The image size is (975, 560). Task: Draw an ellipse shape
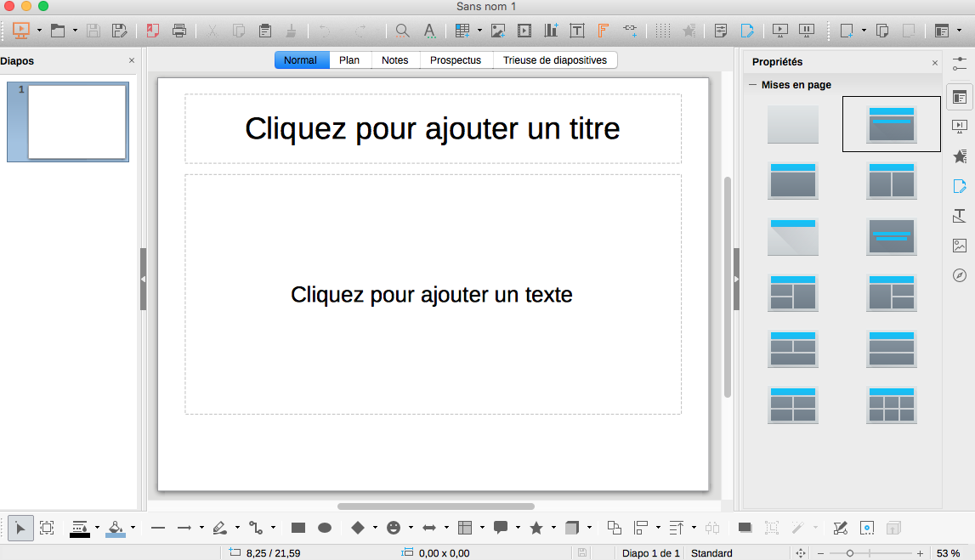coord(325,529)
